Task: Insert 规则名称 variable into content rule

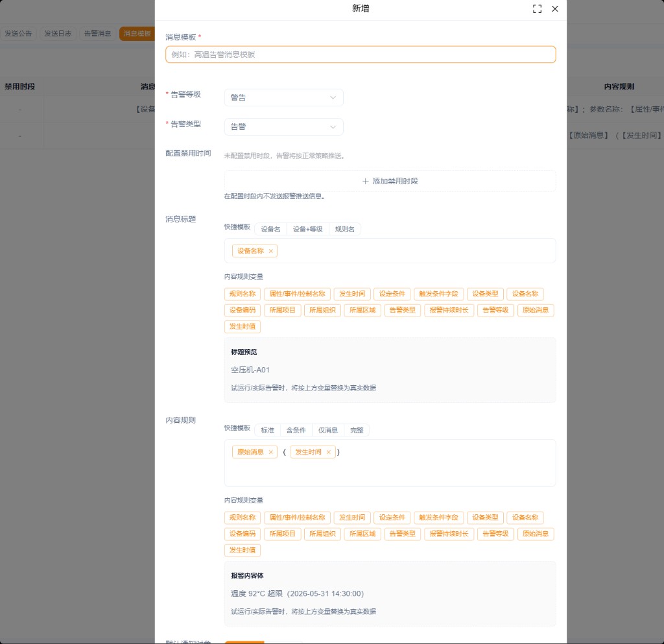Action: tap(243, 518)
